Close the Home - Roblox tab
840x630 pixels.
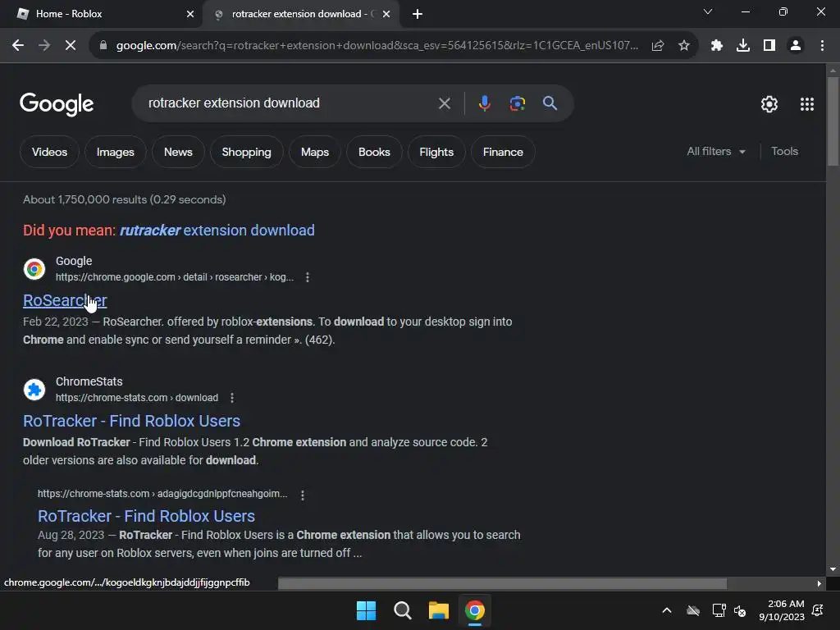click(190, 14)
